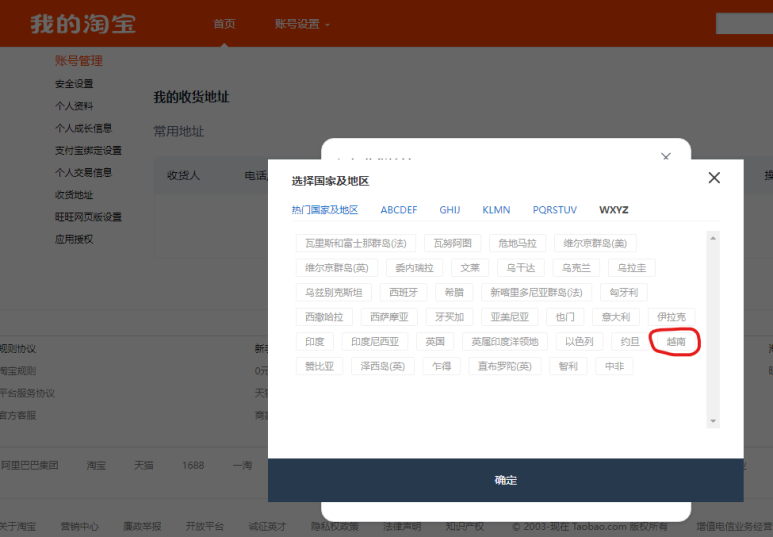This screenshot has height=537, width=773.
Task: Switch to KLMN country tab
Action: (496, 210)
